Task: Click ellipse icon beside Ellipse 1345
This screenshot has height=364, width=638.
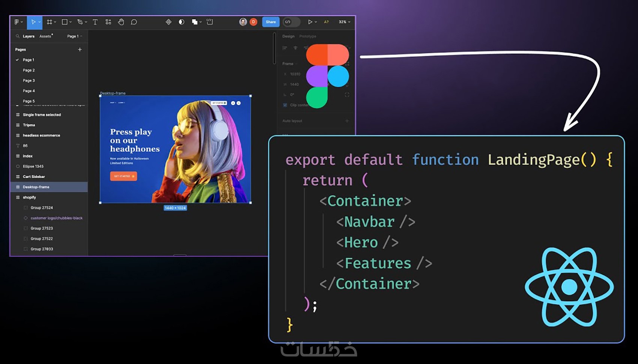Action: (18, 167)
